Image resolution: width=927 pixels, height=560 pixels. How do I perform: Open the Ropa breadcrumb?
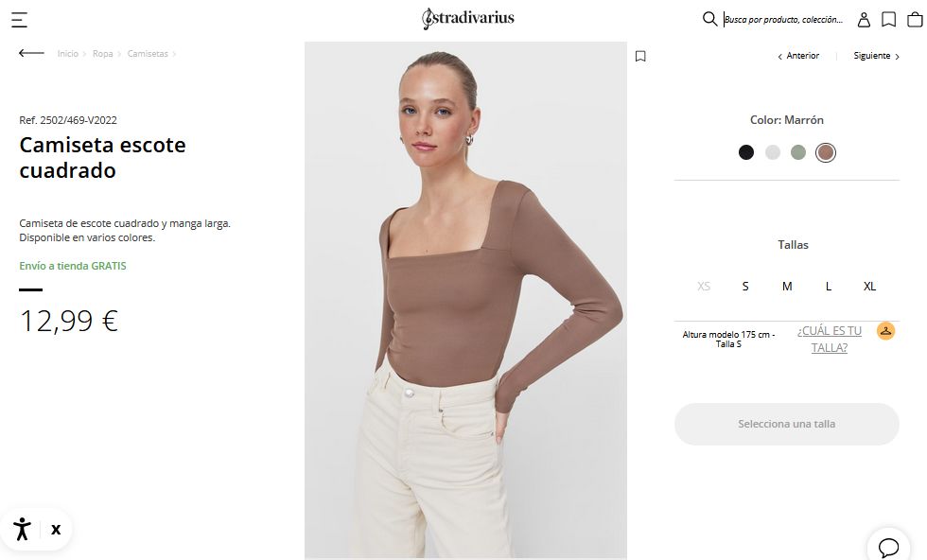(102, 54)
